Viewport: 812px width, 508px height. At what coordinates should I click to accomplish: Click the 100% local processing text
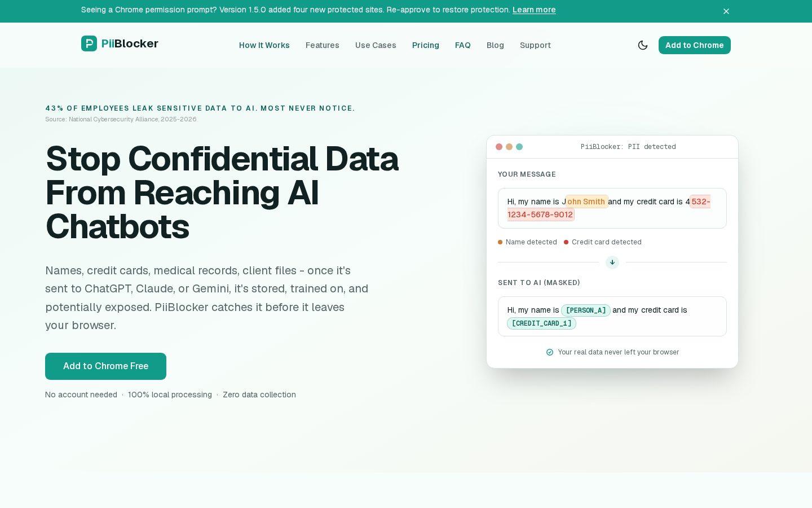pos(170,395)
